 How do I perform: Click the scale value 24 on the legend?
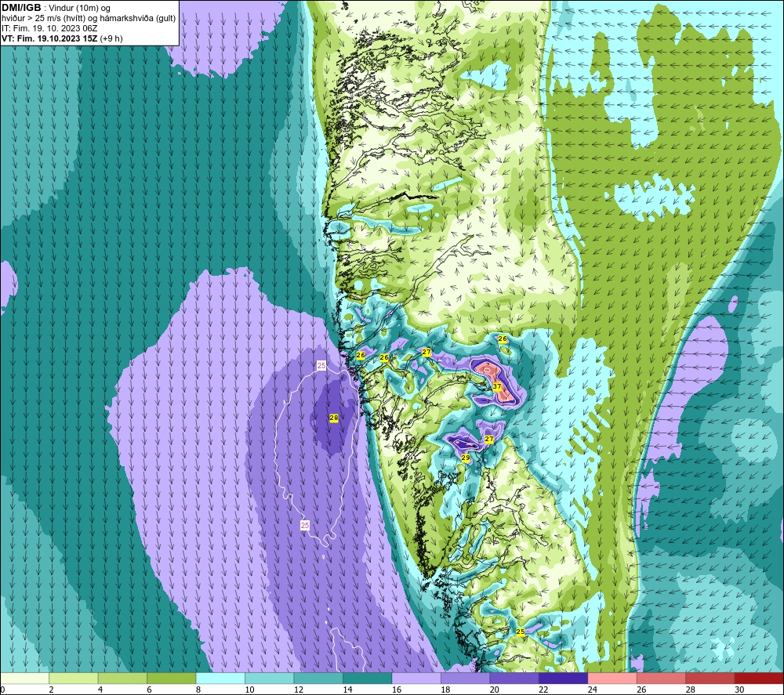click(593, 690)
